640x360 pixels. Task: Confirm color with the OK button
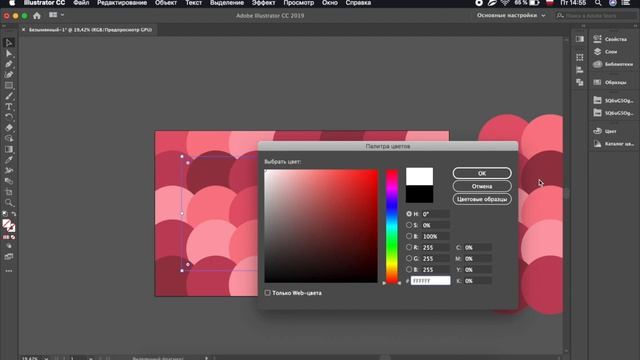pos(482,173)
